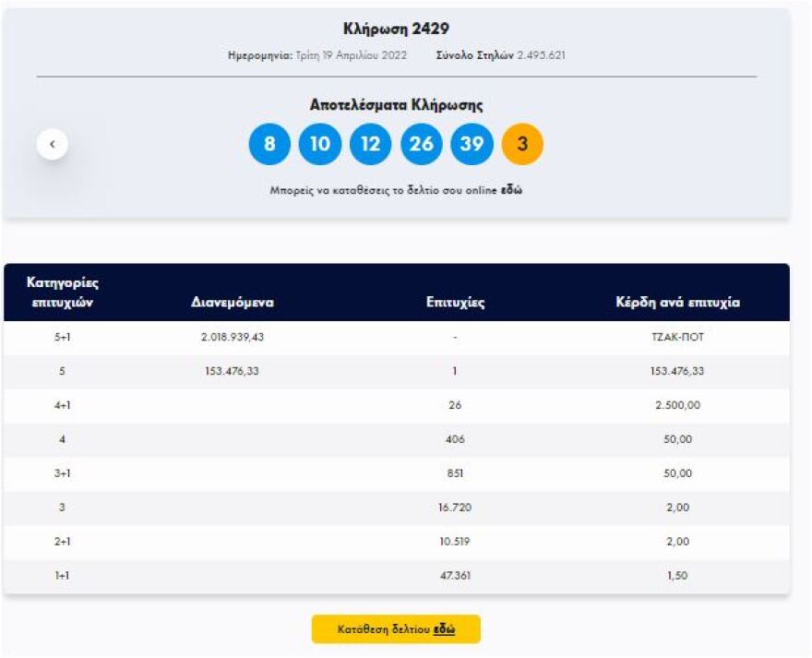This screenshot has width=812, height=658.
Task: Click the 'Επιτυχίες' column header
Action: click(x=456, y=303)
